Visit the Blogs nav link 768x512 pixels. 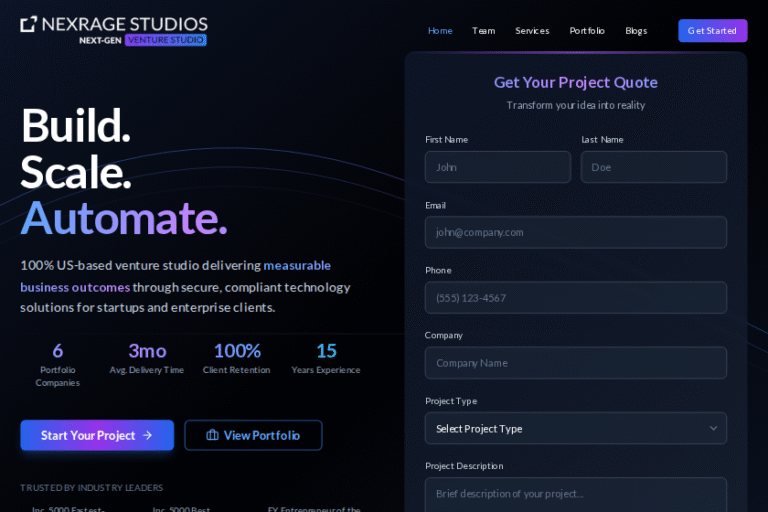(636, 30)
